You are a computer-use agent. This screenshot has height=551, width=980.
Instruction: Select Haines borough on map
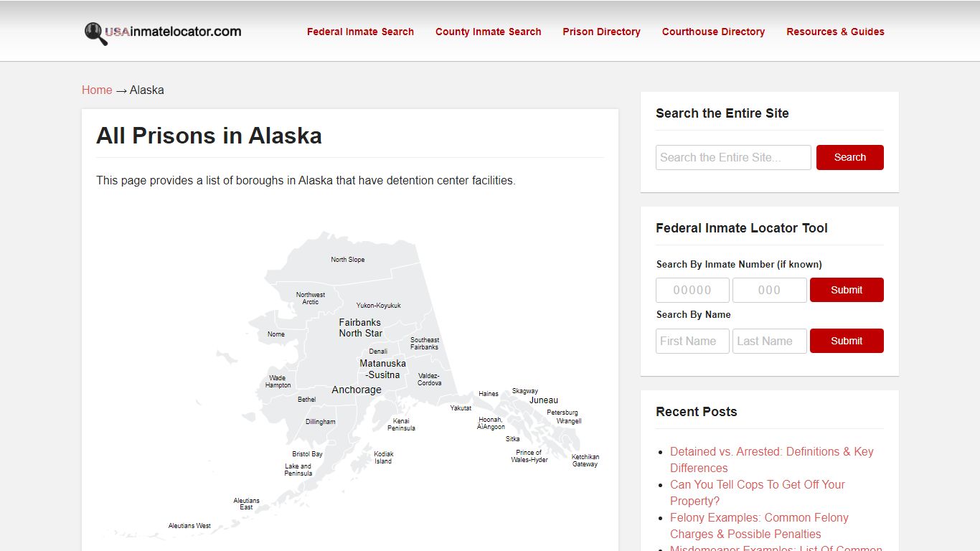click(489, 394)
